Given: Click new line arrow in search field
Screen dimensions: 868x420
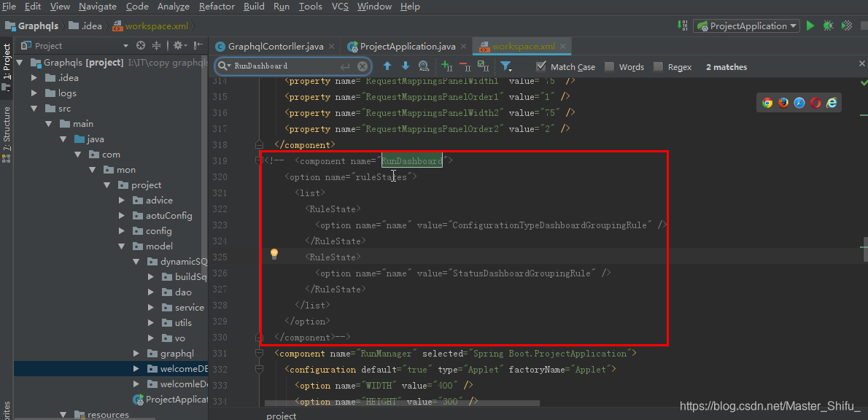Looking at the screenshot, I should [x=345, y=66].
